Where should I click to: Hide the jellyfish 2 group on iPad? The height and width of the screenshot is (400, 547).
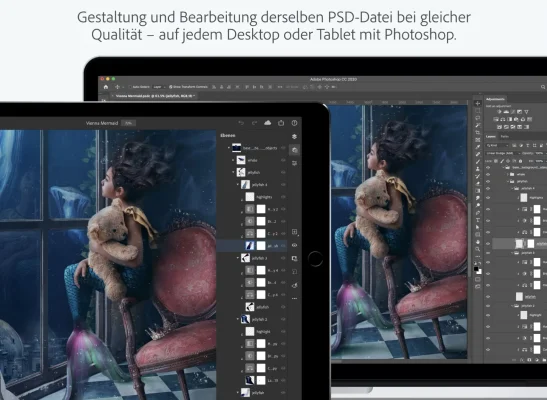tap(283, 319)
